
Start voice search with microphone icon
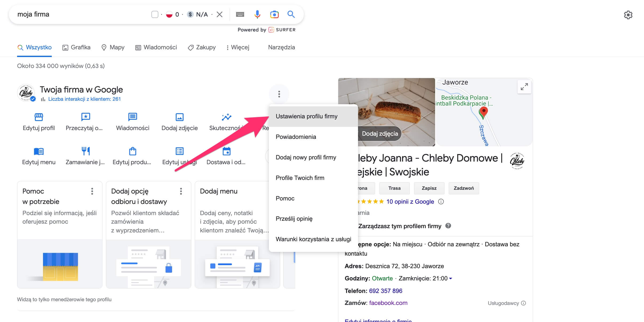coord(257,14)
